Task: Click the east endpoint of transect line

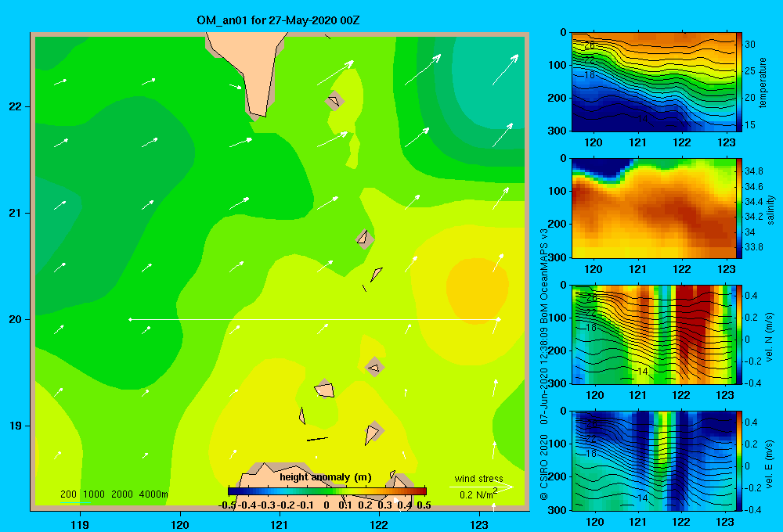Action: click(498, 319)
